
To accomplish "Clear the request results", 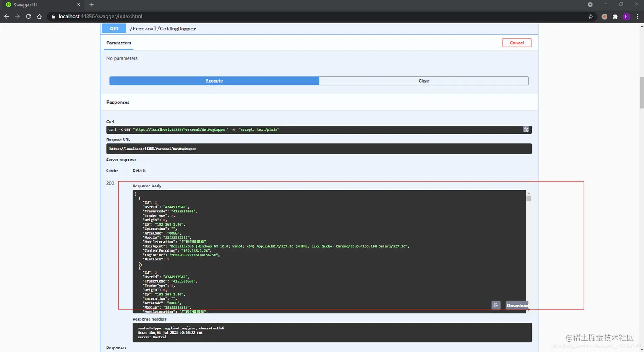I will (x=424, y=81).
